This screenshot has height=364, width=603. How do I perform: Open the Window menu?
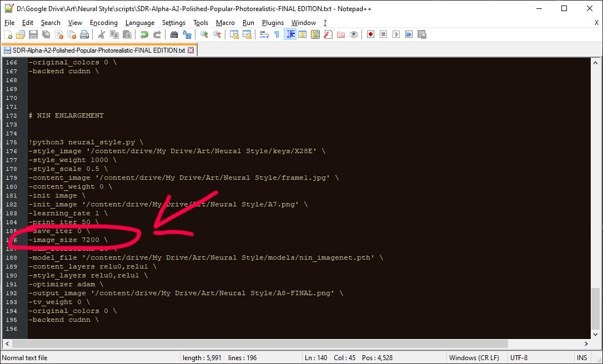[303, 23]
